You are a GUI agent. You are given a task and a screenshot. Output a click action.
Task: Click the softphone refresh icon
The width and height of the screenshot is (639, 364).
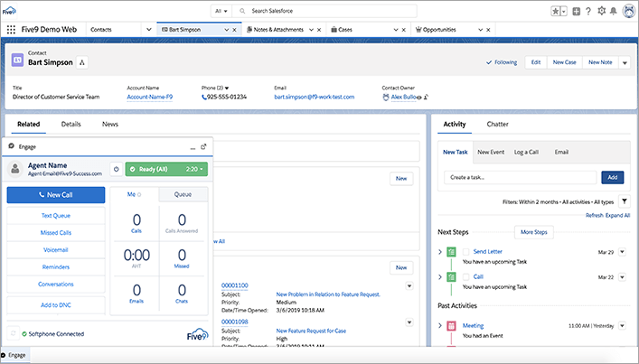(13, 332)
